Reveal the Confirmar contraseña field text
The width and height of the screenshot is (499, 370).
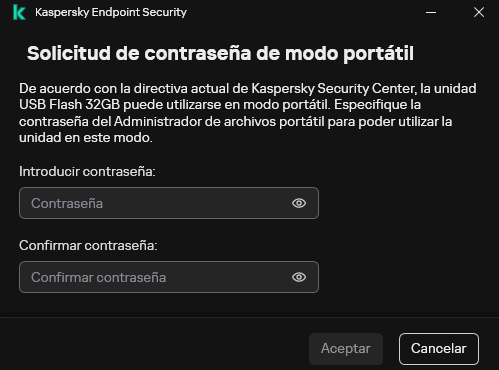click(299, 277)
